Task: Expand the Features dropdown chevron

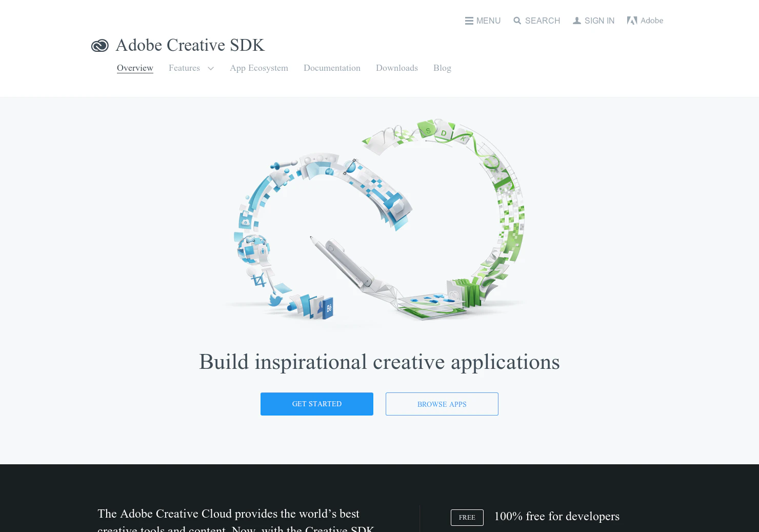Action: click(x=211, y=69)
